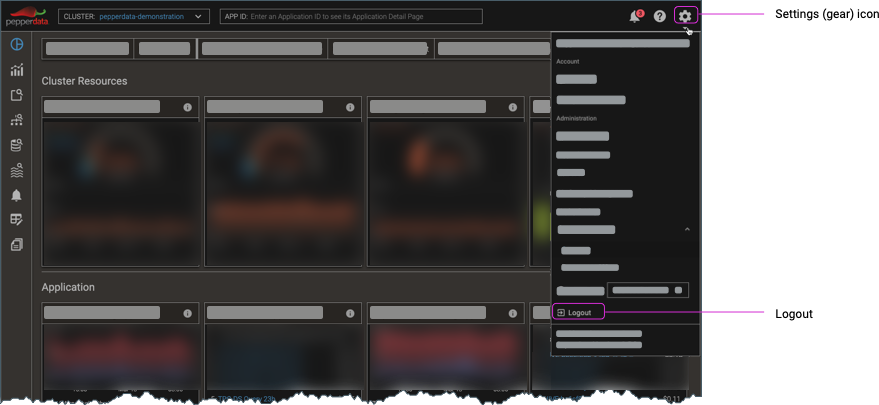
Task: Open the stacked documents sidebar icon
Action: point(17,245)
